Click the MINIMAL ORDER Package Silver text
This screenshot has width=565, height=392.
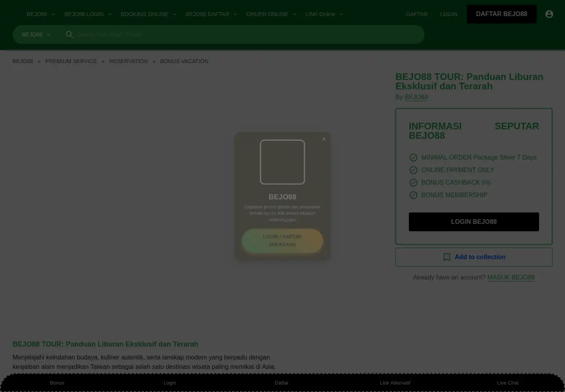pos(479,158)
